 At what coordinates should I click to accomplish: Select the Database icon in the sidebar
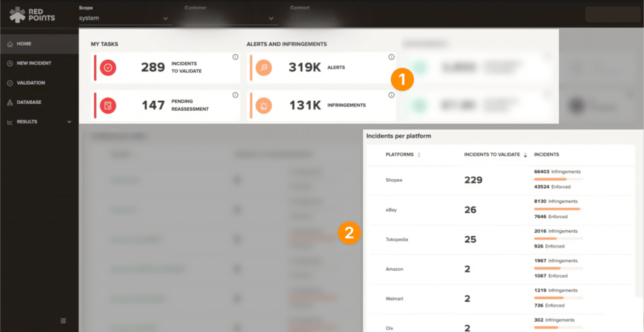click(9, 102)
